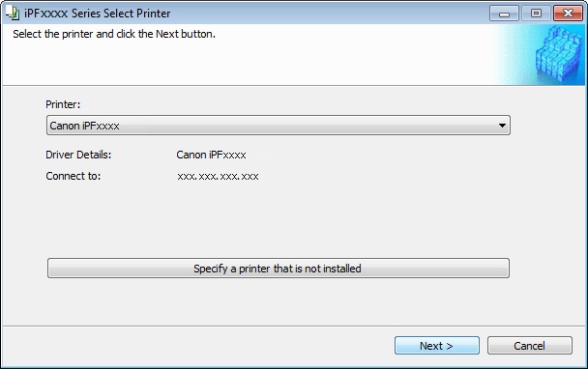Click the Printer: label
588x369 pixels.
[63, 104]
